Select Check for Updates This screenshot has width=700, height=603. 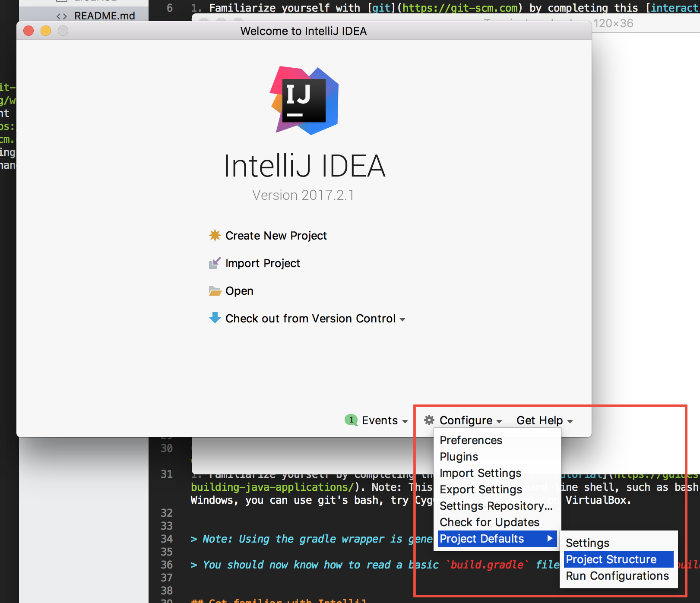(497, 522)
